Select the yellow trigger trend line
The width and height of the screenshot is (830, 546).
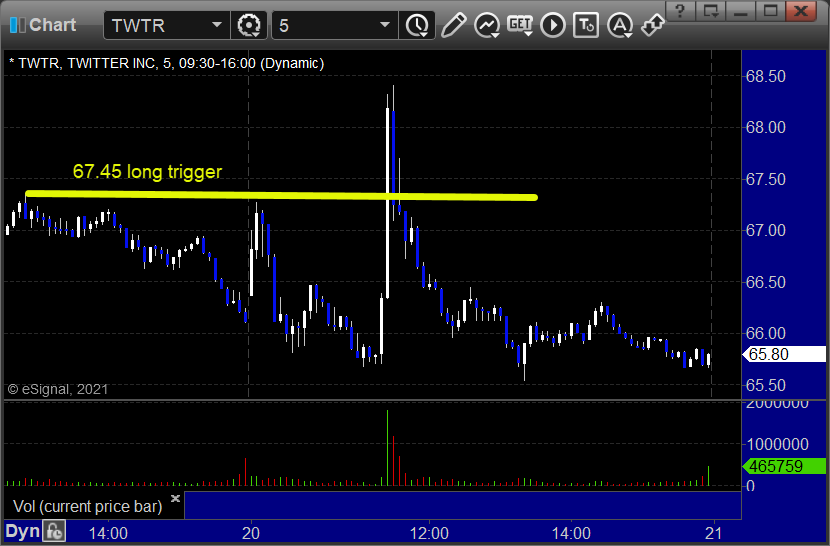[x=281, y=195]
